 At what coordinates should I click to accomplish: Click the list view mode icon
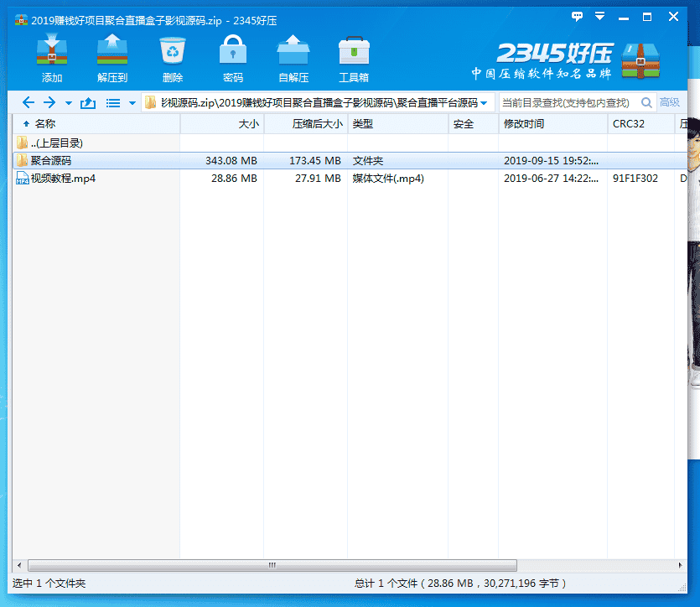click(x=113, y=103)
